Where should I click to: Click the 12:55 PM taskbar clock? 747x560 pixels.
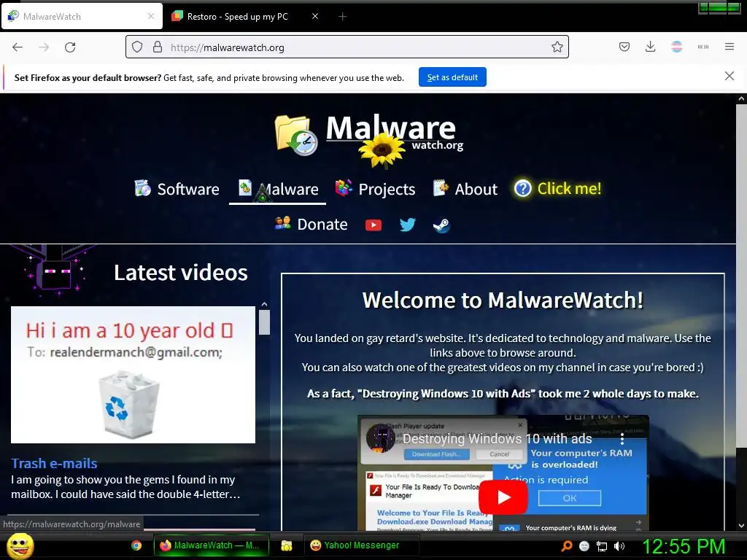684,546
